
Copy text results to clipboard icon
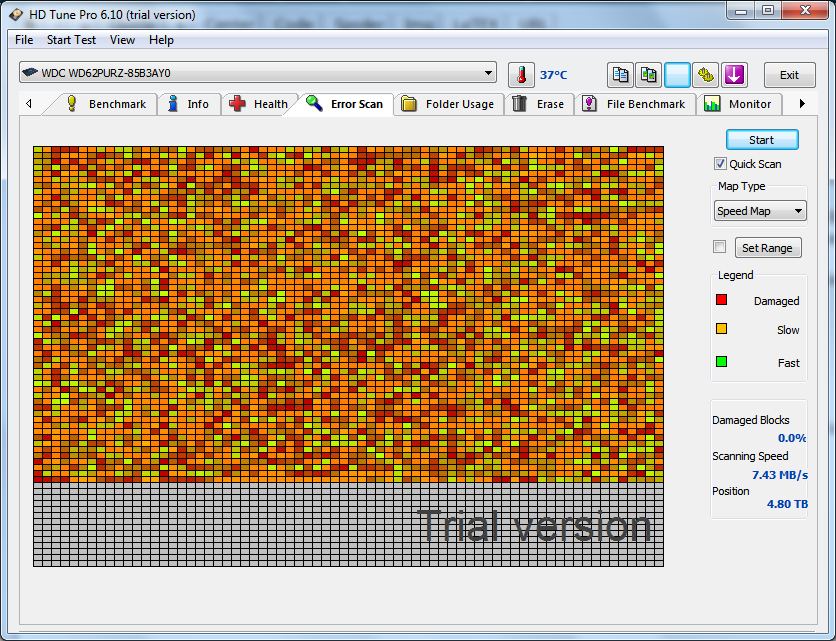(620, 75)
